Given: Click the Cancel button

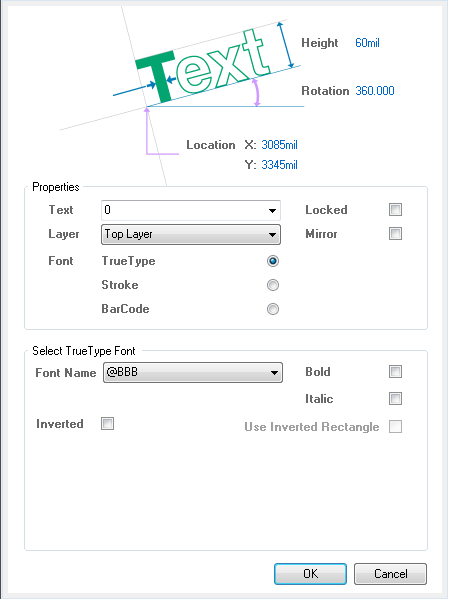Looking at the screenshot, I should [390, 573].
